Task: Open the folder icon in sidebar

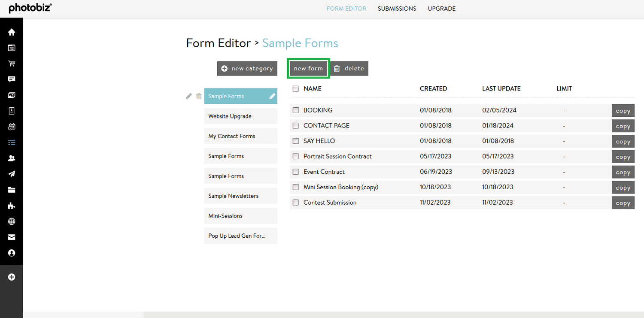Action: tap(12, 190)
